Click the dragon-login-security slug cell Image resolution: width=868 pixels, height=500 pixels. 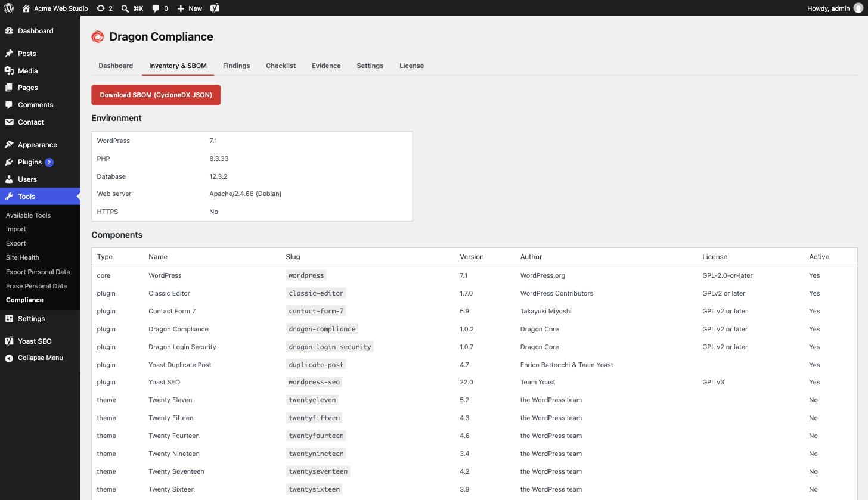pos(330,347)
